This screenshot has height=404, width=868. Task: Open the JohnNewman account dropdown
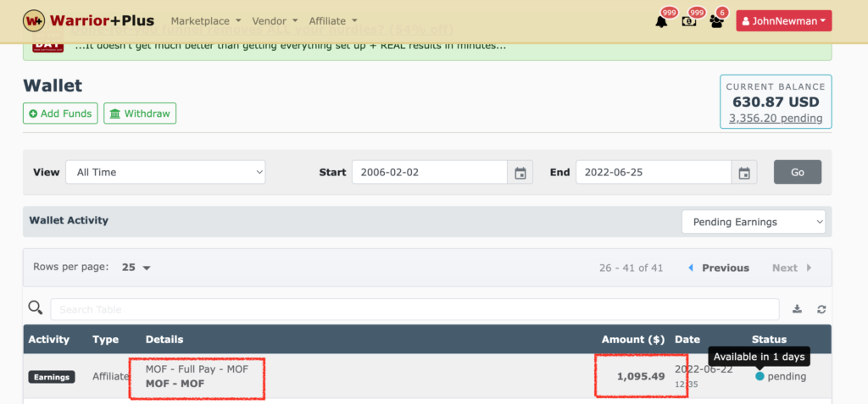pos(783,21)
